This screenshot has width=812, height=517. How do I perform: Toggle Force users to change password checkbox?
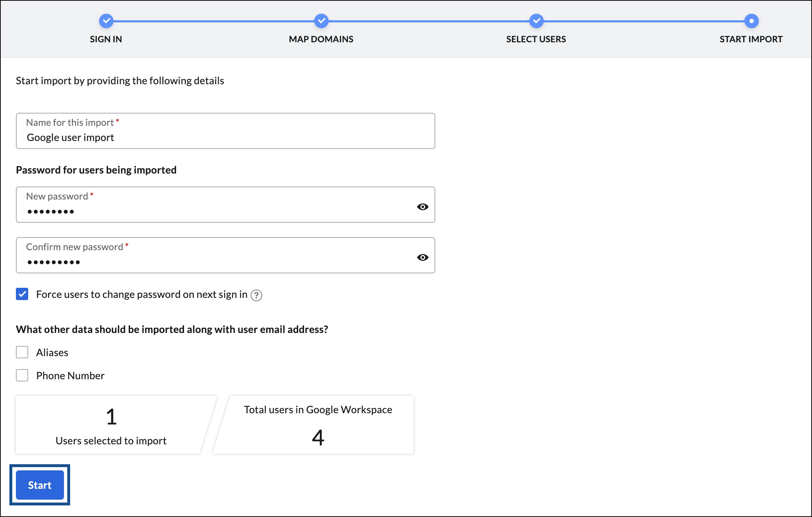(x=22, y=294)
